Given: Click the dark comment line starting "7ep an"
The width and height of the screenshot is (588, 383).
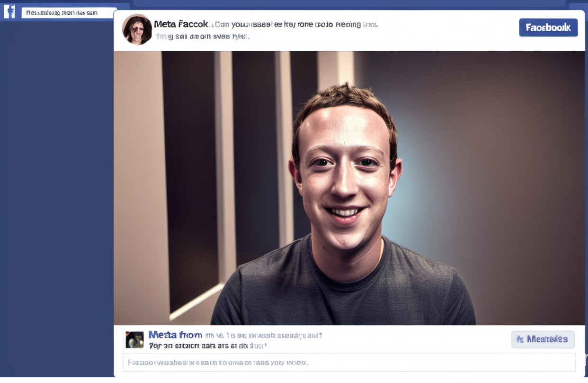Looking at the screenshot, I should (208, 346).
